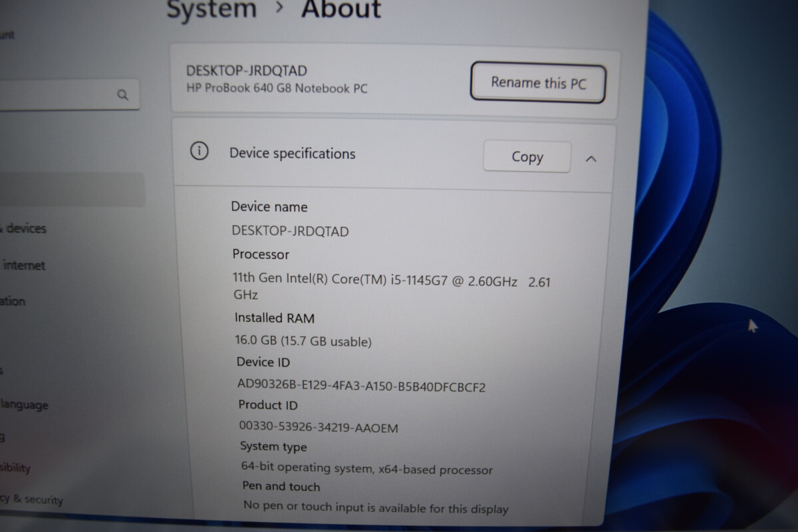Open the internet item in the sidebar
Image resolution: width=798 pixels, height=532 pixels.
coord(24,265)
